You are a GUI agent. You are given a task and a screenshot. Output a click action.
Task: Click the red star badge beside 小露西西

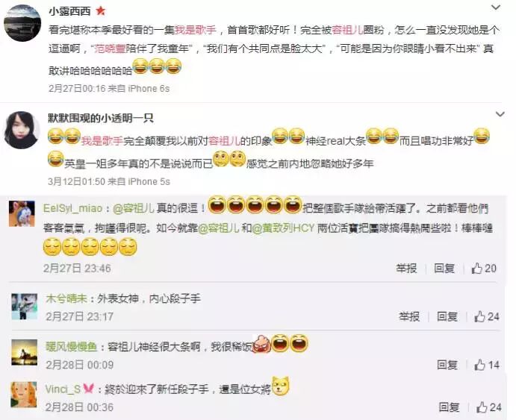[101, 11]
